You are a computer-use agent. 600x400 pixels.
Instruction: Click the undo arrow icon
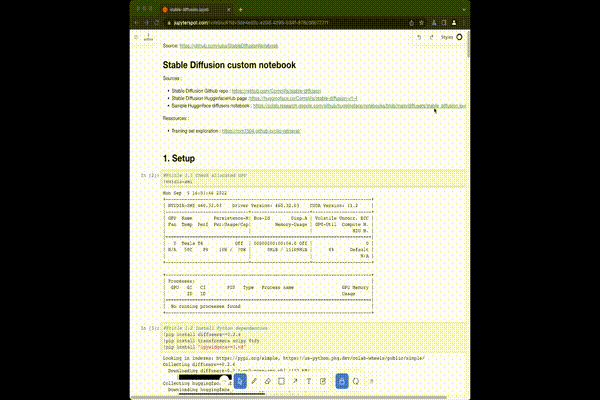click(x=419, y=38)
